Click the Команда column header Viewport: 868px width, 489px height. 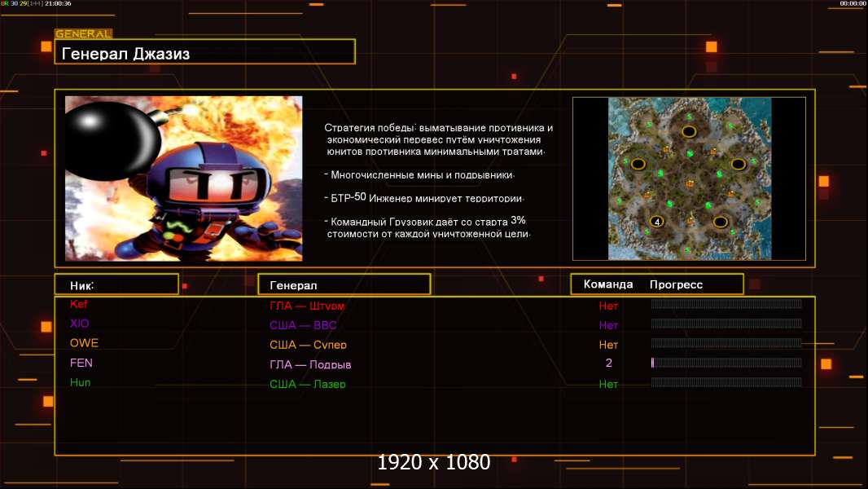coord(608,284)
